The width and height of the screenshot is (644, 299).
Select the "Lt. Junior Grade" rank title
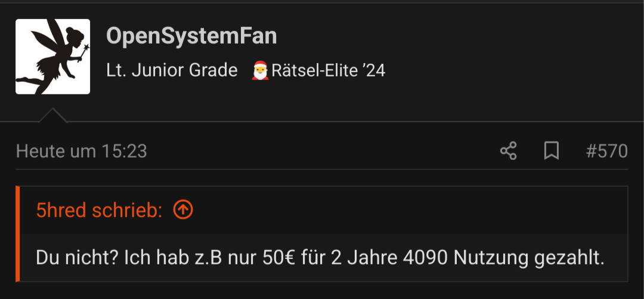pos(172,70)
